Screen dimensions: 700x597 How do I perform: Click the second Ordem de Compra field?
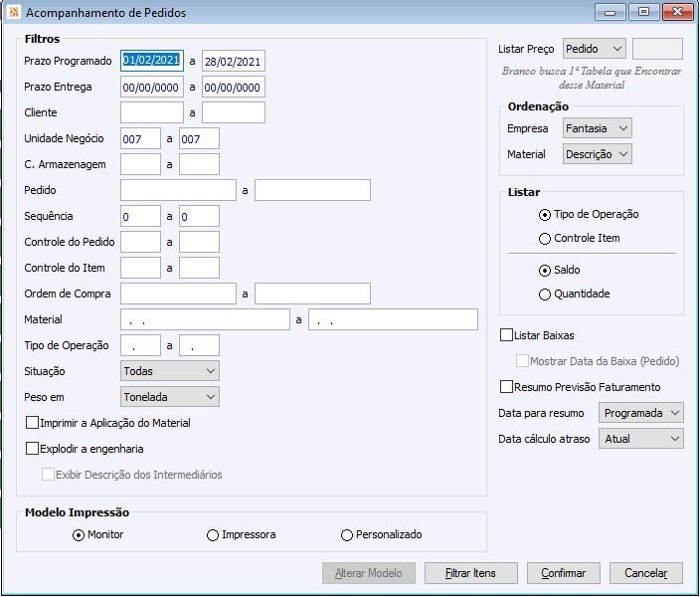point(312,294)
